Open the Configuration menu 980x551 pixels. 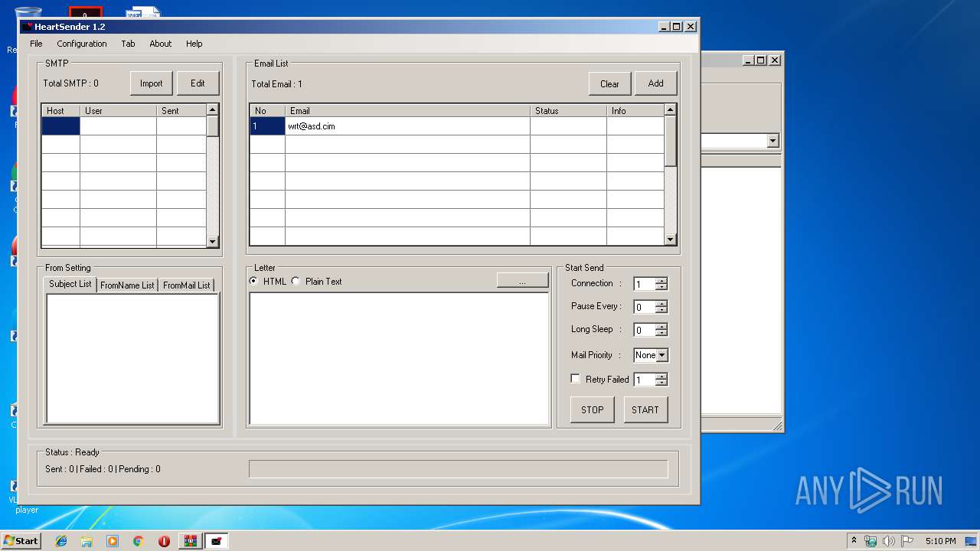82,44
